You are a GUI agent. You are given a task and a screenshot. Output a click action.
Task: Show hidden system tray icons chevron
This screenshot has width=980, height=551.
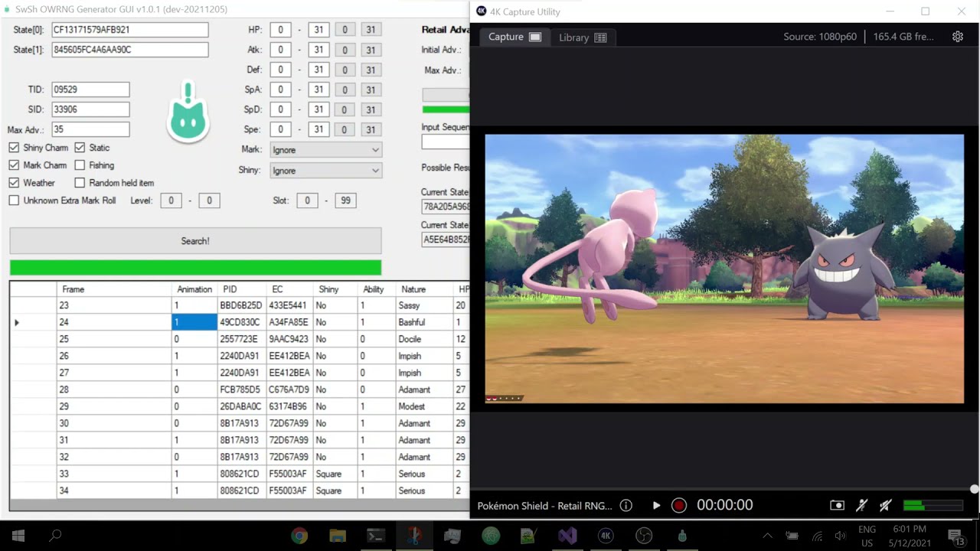768,536
